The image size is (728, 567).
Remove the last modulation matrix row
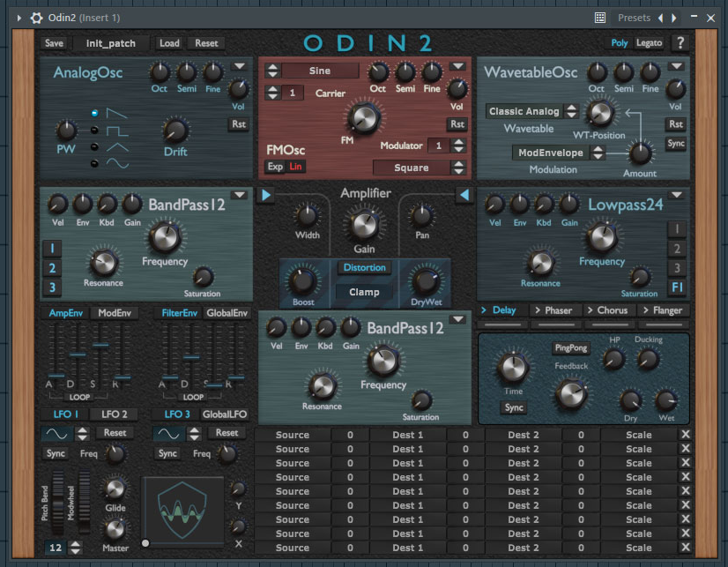[x=686, y=548]
